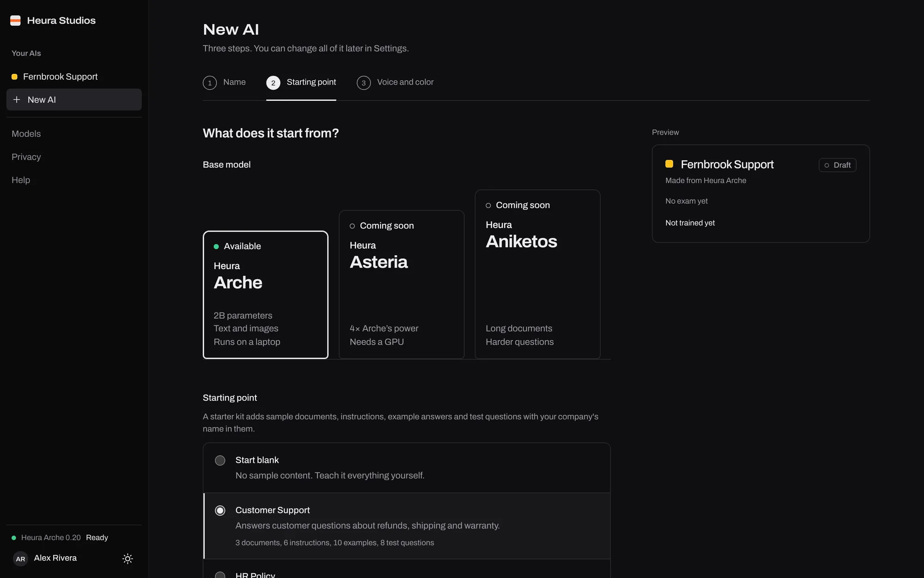This screenshot has width=924, height=578.
Task: Click the step 1 number circle
Action: pyautogui.click(x=210, y=83)
